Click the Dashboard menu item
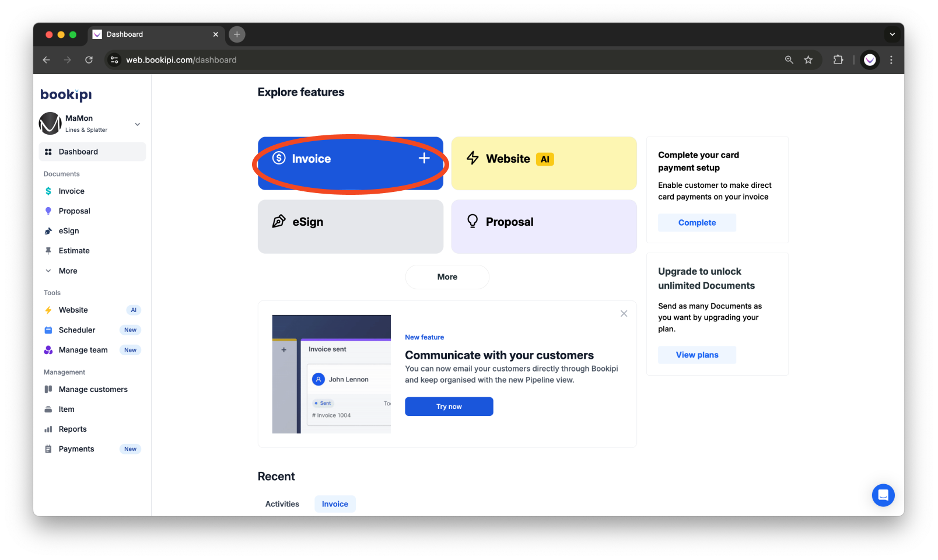938x560 pixels. [x=78, y=151]
